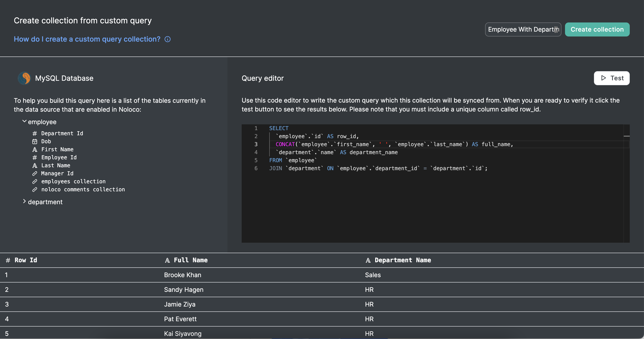Click the text icon in the Department Name header
The width and height of the screenshot is (644, 339).
click(368, 260)
